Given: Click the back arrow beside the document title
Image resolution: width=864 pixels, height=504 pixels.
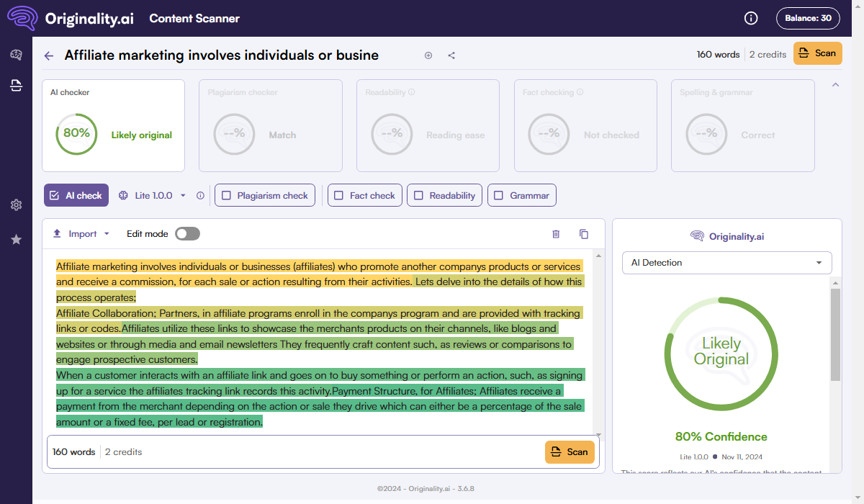Looking at the screenshot, I should click(x=49, y=55).
